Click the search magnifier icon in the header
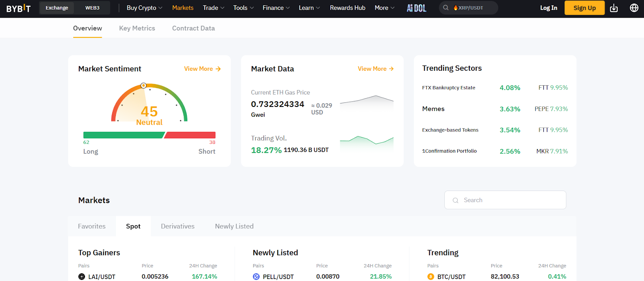Image resolution: width=644 pixels, height=281 pixels. [446, 8]
